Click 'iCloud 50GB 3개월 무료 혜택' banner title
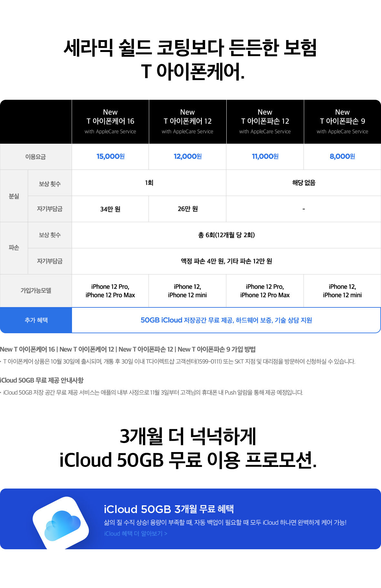 tap(169, 509)
